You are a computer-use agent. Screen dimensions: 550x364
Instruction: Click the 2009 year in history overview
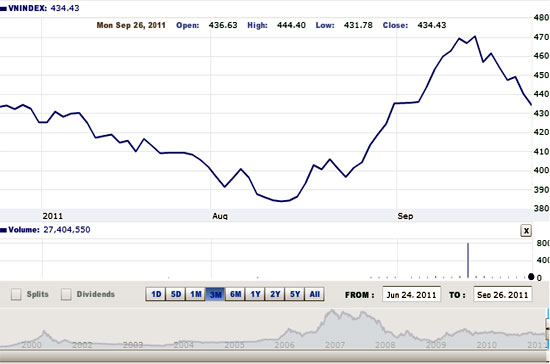click(436, 345)
